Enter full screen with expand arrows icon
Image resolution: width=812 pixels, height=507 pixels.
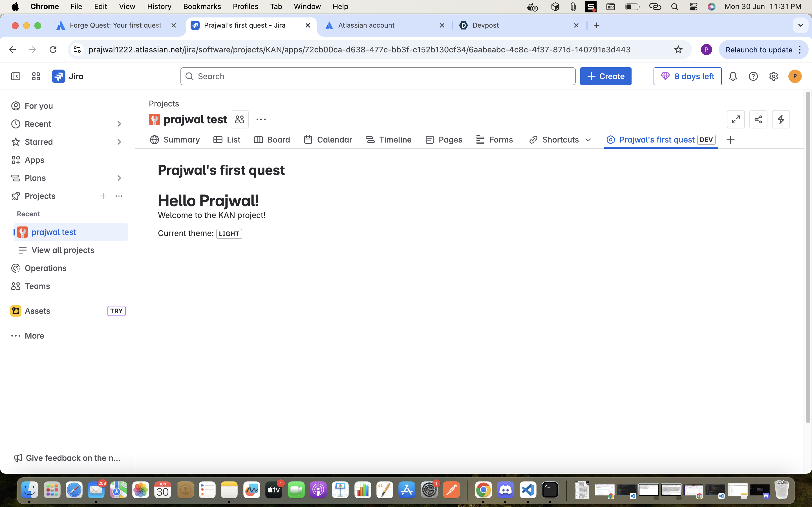coord(736,119)
